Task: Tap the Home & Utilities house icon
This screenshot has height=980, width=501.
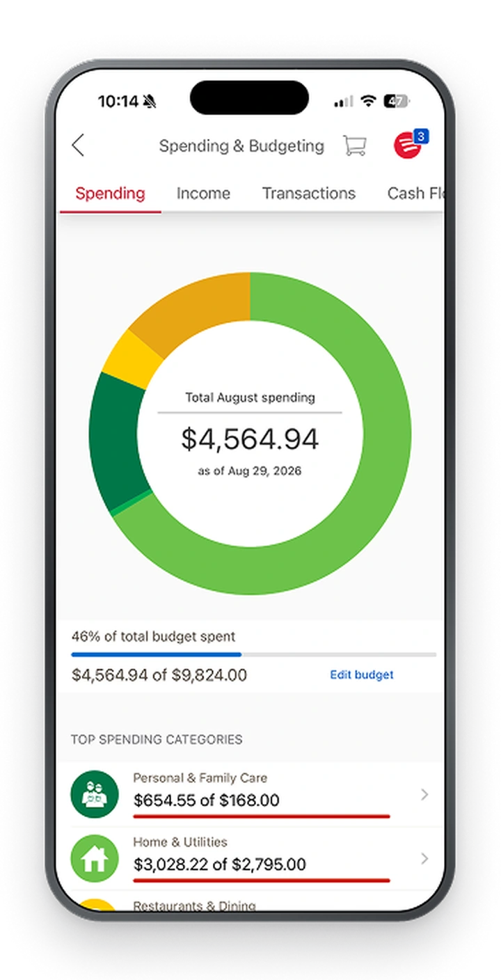Action: click(x=95, y=859)
